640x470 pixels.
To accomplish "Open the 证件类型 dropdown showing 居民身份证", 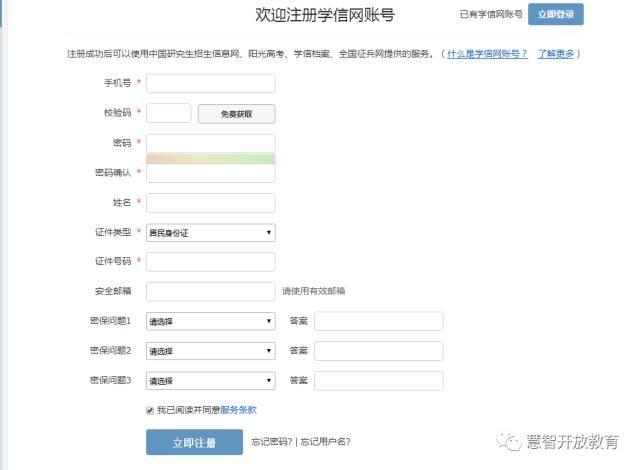I will [211, 233].
